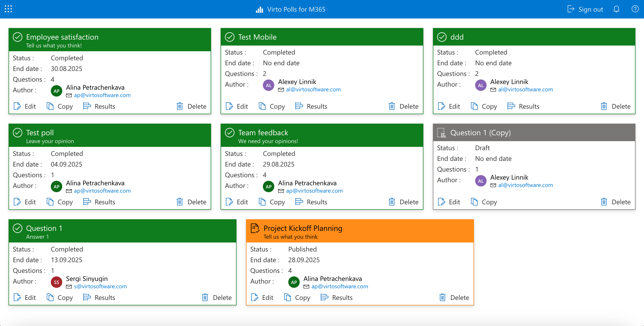
Task: Delete the Test poll card
Action: (191, 202)
